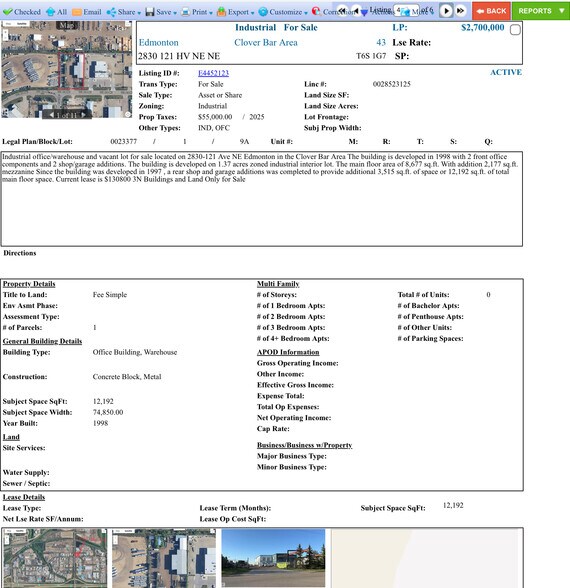570x588 pixels.
Task: Jump to last listing with double arrow
Action: (x=460, y=11)
